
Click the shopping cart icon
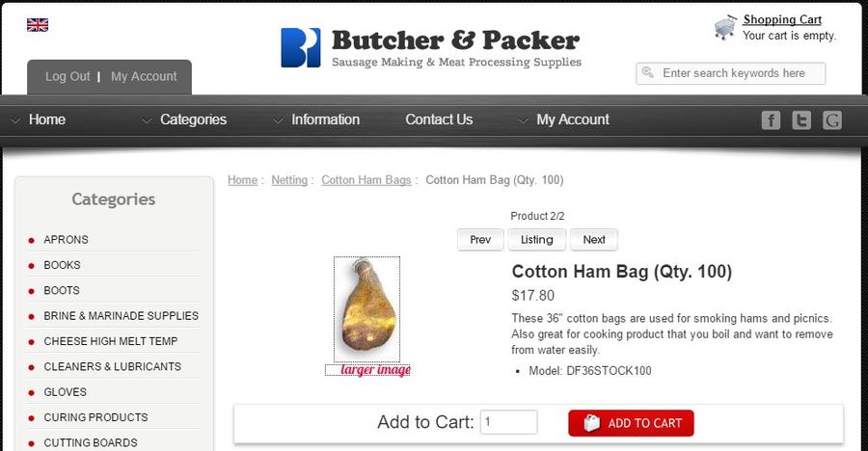(x=725, y=28)
